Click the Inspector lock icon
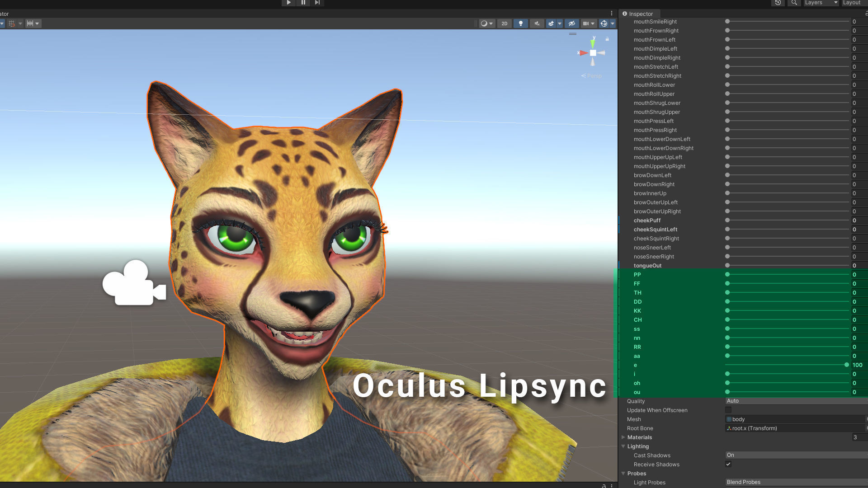 coord(866,14)
